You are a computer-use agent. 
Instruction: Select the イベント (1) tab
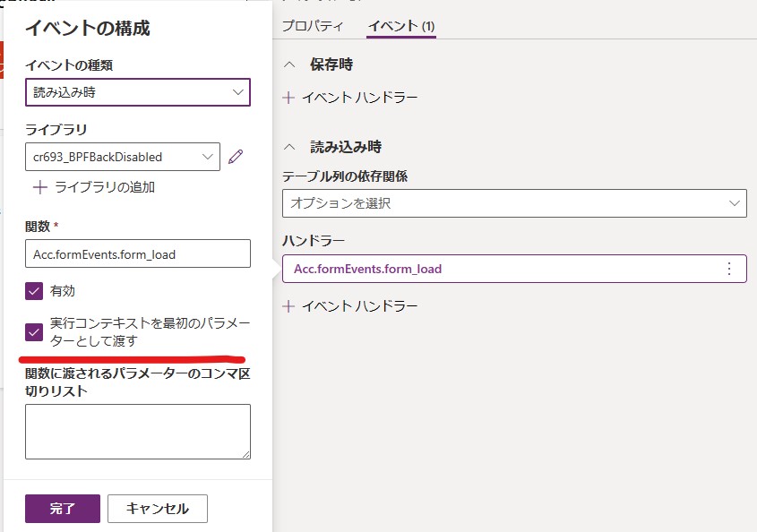[401, 26]
